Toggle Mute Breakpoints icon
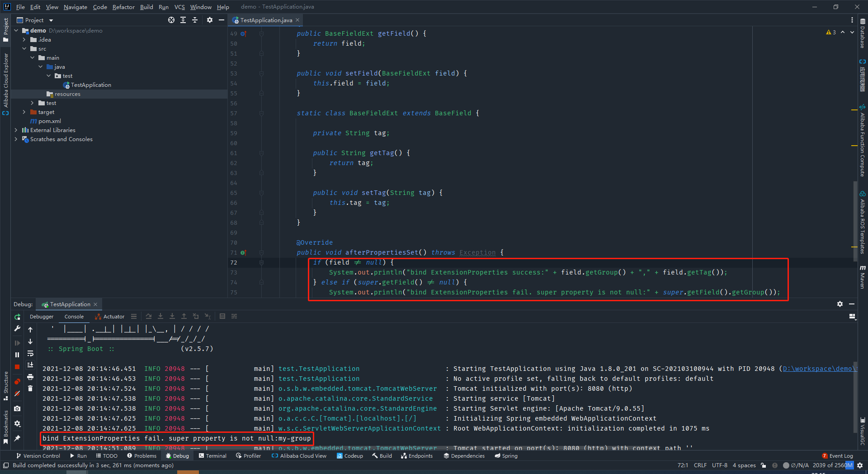 (x=17, y=394)
